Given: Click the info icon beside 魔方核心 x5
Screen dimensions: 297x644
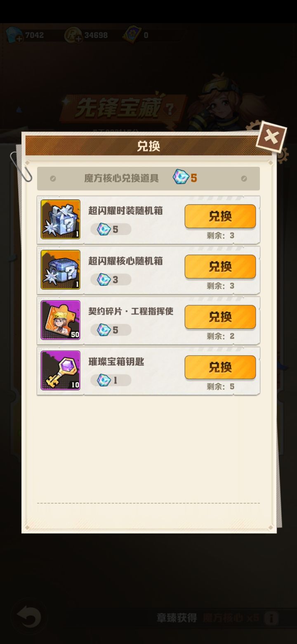Looking at the screenshot, I should click(x=271, y=618).
